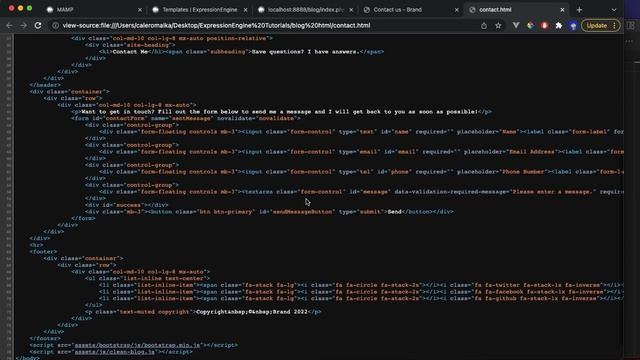The height and width of the screenshot is (360, 640).
Task: Open the profile avatar icon
Action: point(573,26)
